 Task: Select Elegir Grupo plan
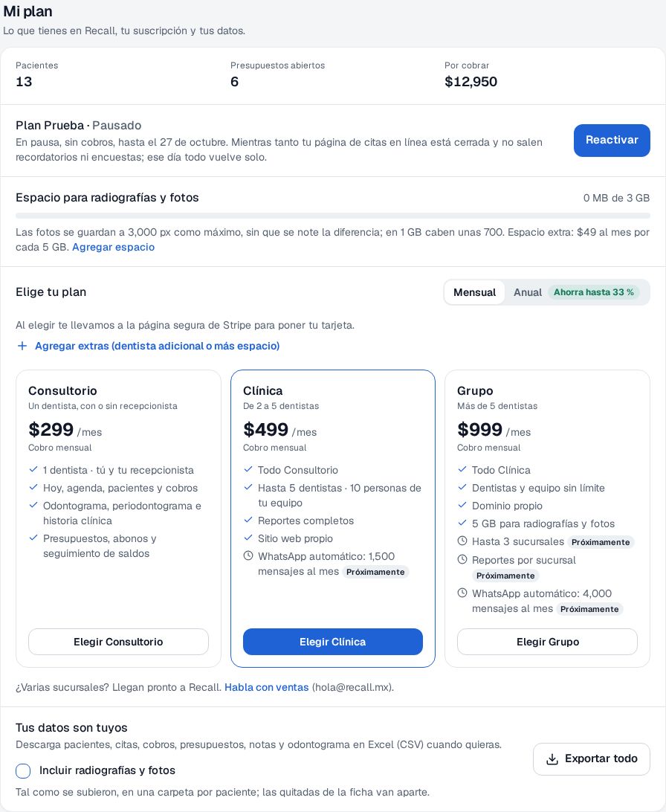[548, 642]
